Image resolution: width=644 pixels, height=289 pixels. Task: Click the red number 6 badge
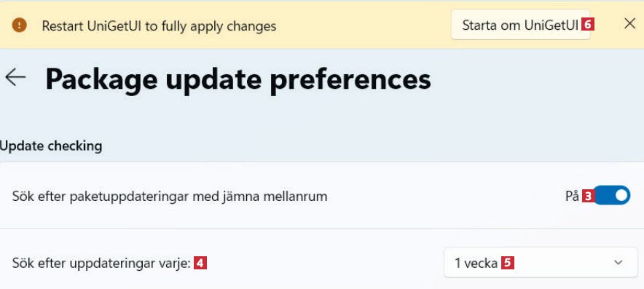coord(588,25)
